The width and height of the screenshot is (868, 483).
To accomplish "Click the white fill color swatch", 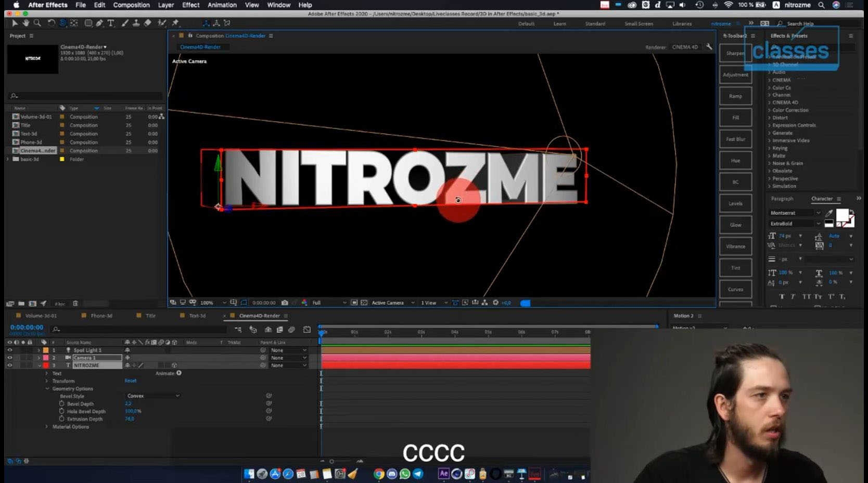I will tap(843, 215).
